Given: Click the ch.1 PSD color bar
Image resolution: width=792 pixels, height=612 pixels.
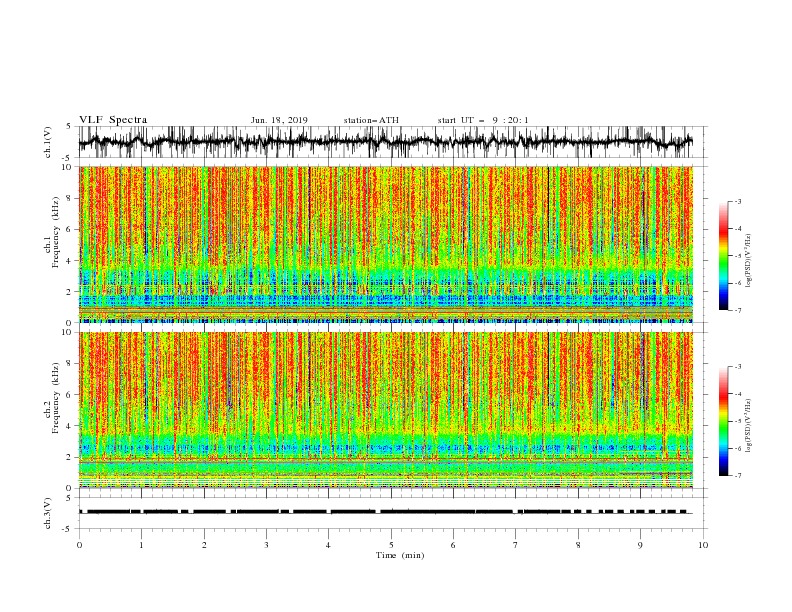Looking at the screenshot, I should [x=723, y=256].
